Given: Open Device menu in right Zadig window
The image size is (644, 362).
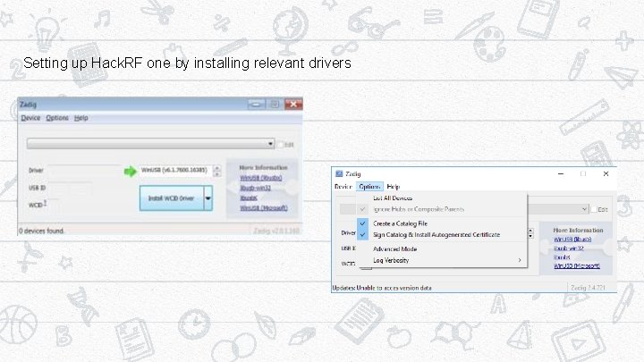Looking at the screenshot, I should pyautogui.click(x=343, y=186).
